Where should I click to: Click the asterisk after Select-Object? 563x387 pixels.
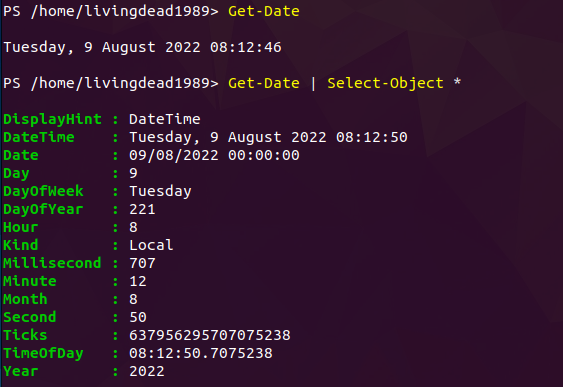457,82
